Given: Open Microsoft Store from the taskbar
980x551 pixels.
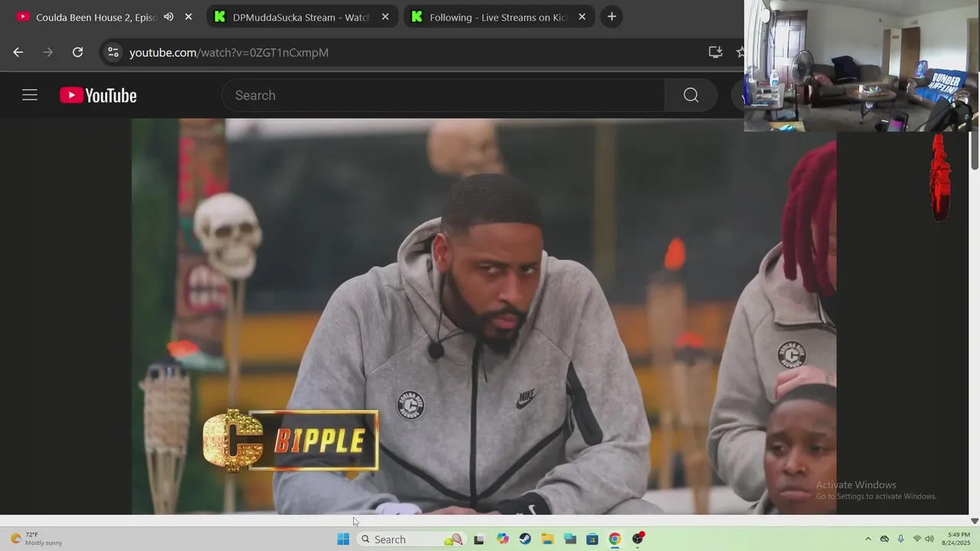Looking at the screenshot, I should click(x=593, y=540).
